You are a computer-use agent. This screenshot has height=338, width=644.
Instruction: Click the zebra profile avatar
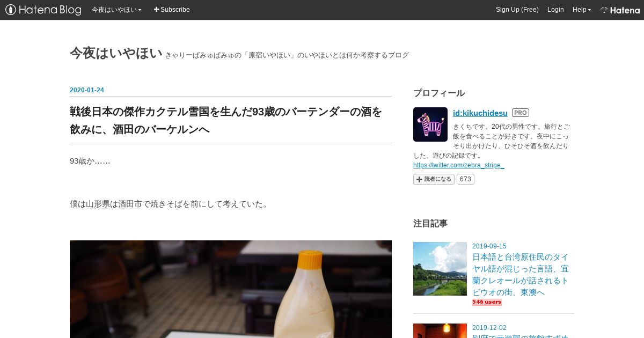(x=430, y=124)
